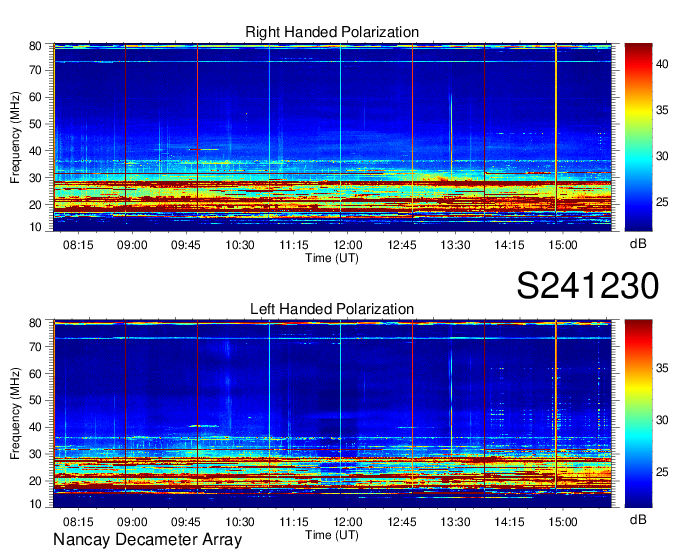Viewport: 680px width, 552px height.
Task: Click the 30 dB value on Right Handed colorbar
Action: coord(662,156)
